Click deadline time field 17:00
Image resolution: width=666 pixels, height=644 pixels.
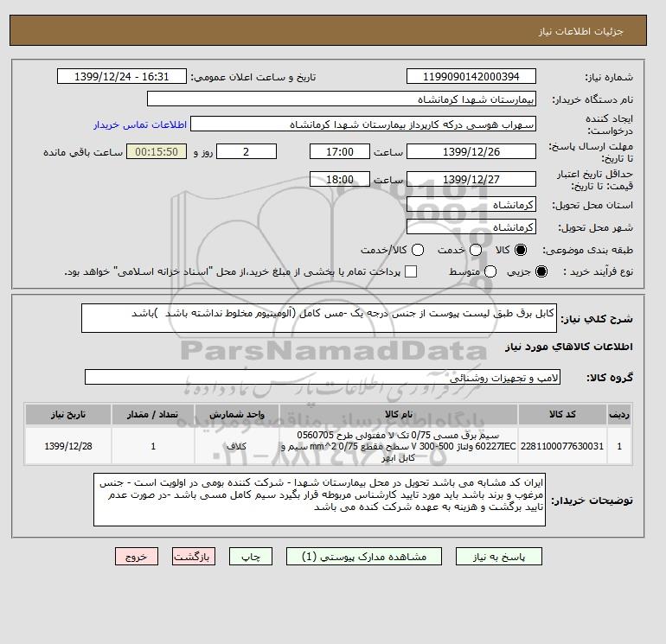[x=340, y=151]
